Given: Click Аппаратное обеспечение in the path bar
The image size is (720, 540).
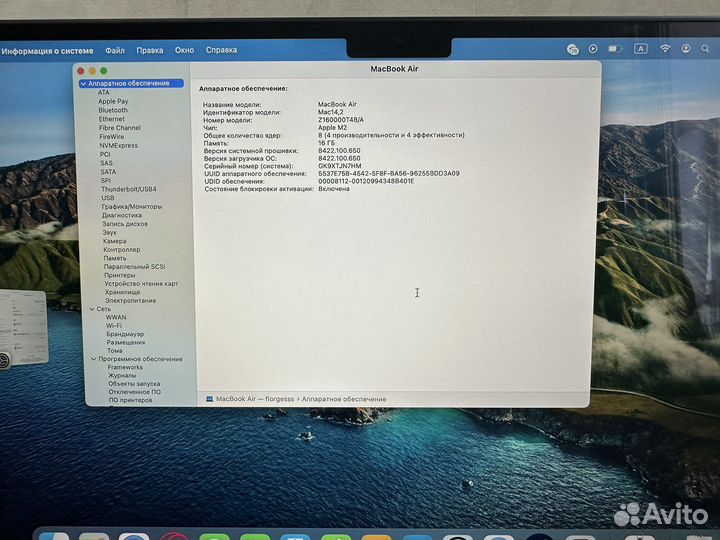Looking at the screenshot, I should click(344, 399).
